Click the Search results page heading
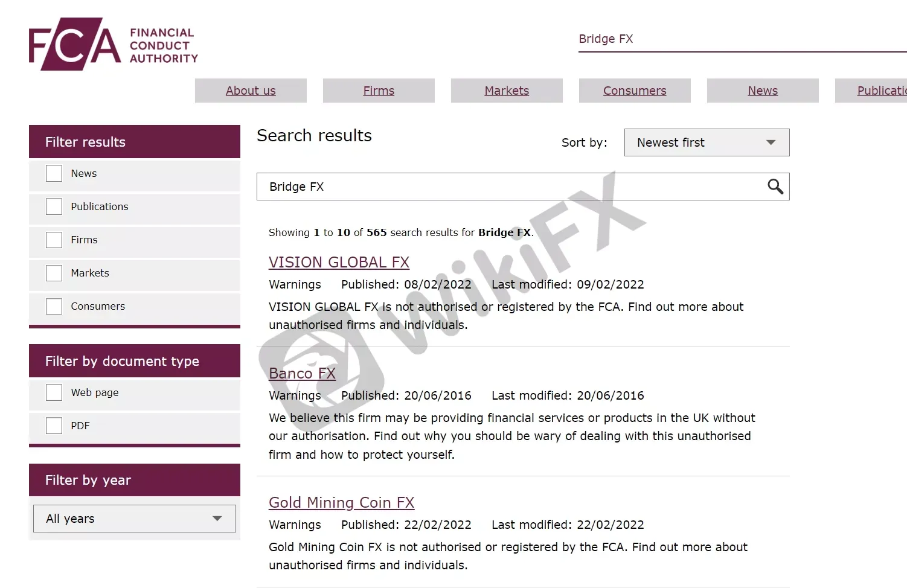This screenshot has height=588, width=907. click(314, 136)
